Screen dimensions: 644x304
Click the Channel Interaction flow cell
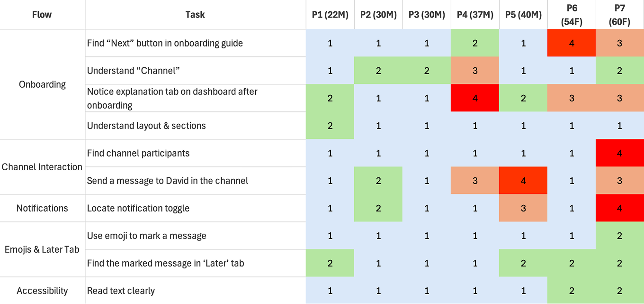coord(42,167)
